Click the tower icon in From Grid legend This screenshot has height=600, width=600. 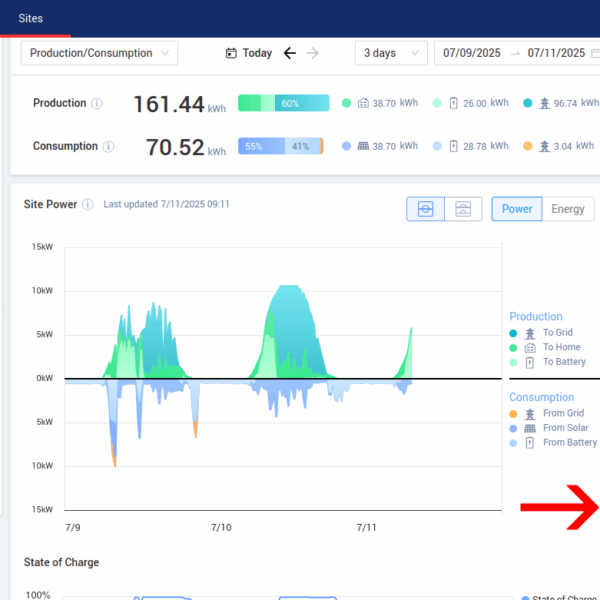click(530, 414)
